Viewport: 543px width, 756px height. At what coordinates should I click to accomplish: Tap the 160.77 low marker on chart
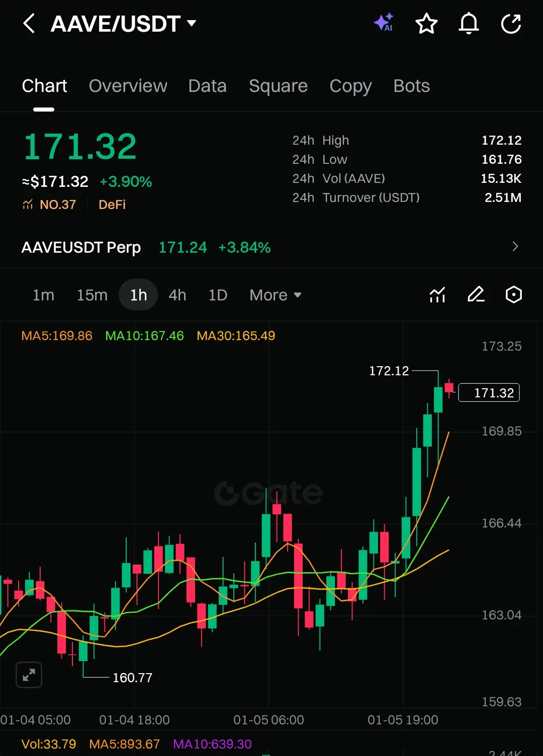(132, 678)
